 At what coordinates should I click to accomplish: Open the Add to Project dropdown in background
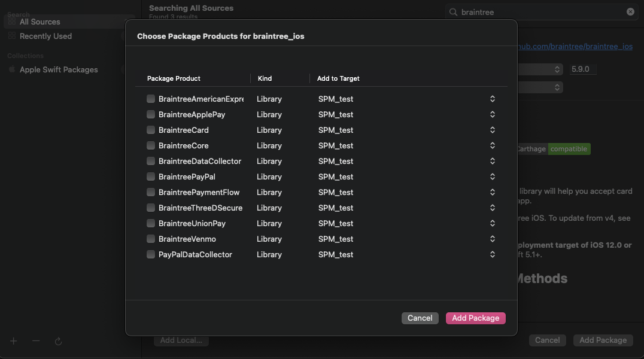[x=540, y=87]
